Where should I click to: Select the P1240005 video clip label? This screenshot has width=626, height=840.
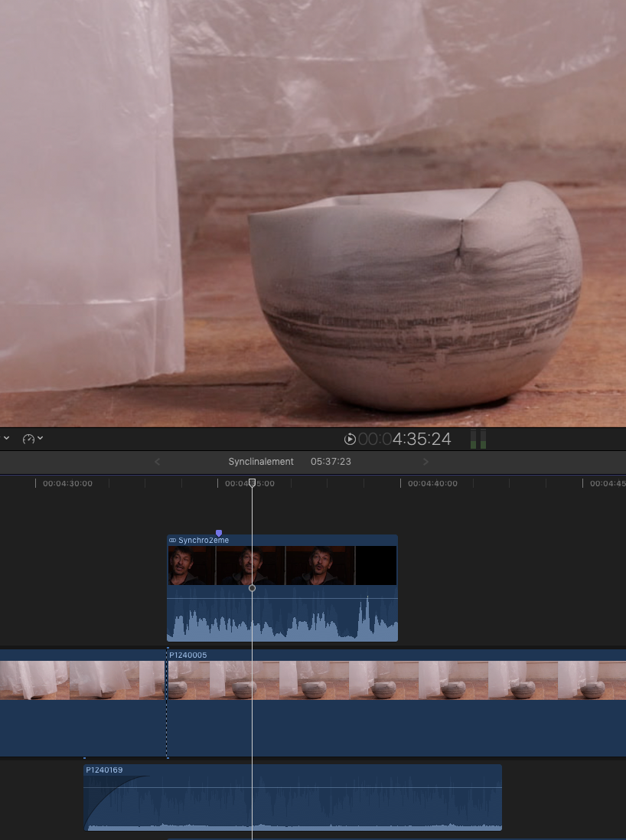[x=187, y=655]
